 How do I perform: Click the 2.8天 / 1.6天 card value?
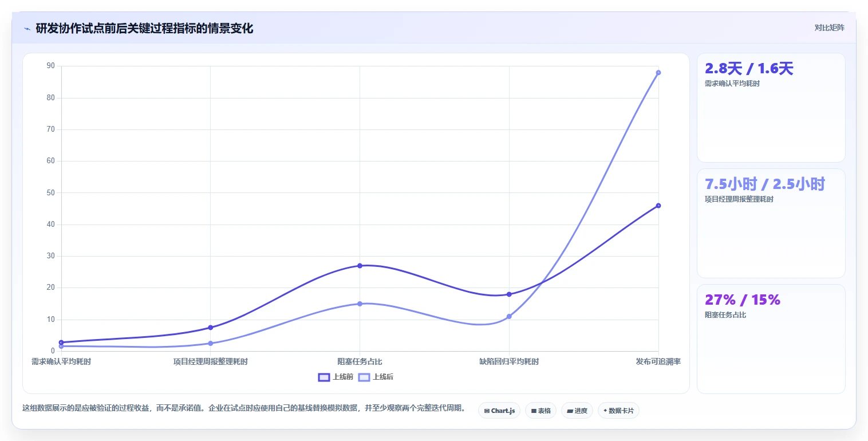pyautogui.click(x=749, y=69)
